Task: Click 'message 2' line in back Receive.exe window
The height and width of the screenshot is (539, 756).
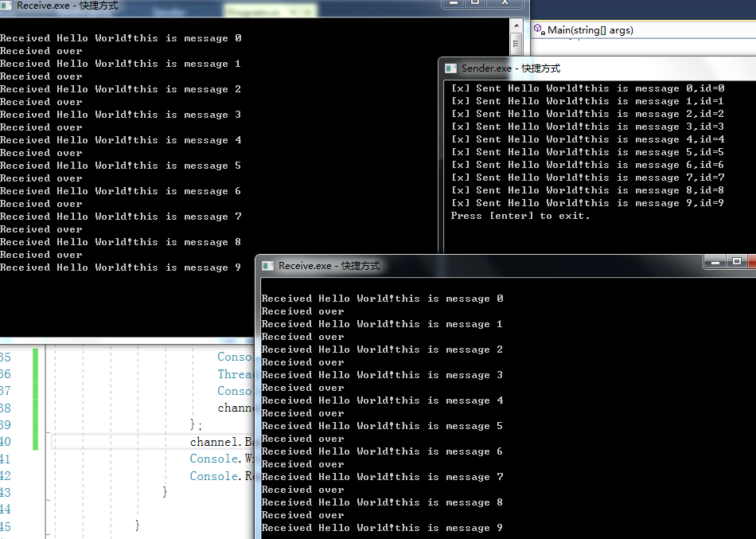Action: [x=120, y=89]
